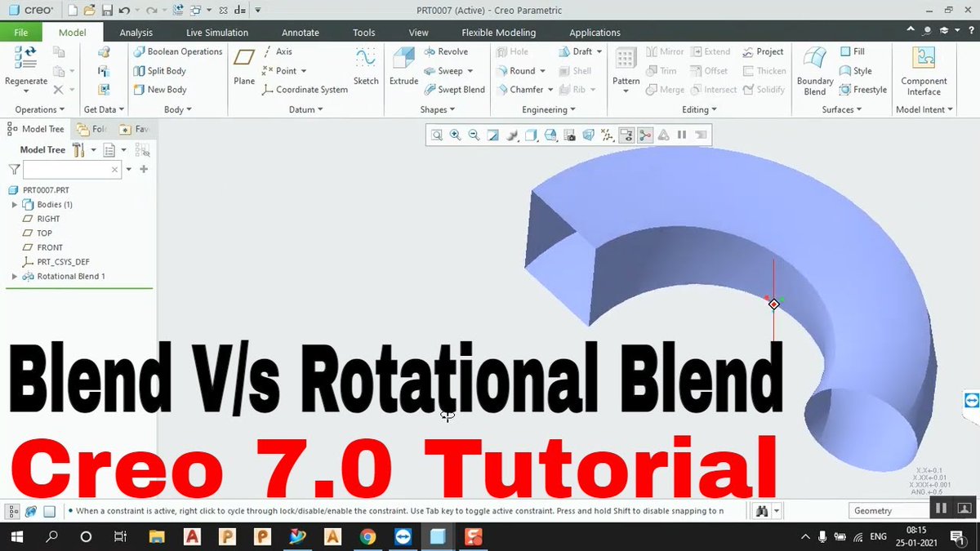Viewport: 980px width, 551px height.
Task: Toggle the annotation display icon
Action: [x=626, y=134]
